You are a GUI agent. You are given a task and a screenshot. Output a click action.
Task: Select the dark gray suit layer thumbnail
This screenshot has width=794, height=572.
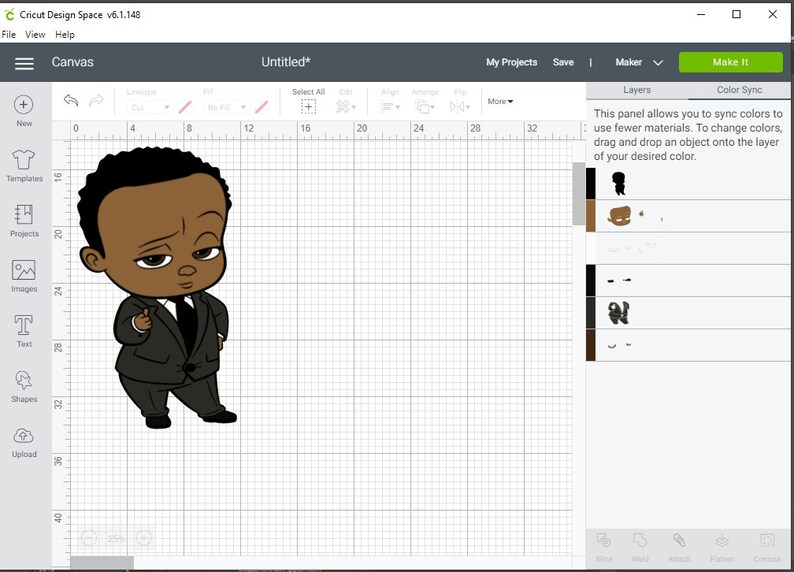tap(618, 313)
